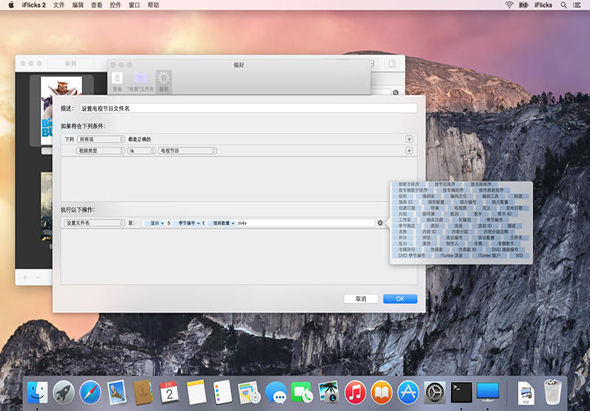Open Finder from the Dock
Viewport: 590px width, 411px height.
tap(37, 392)
